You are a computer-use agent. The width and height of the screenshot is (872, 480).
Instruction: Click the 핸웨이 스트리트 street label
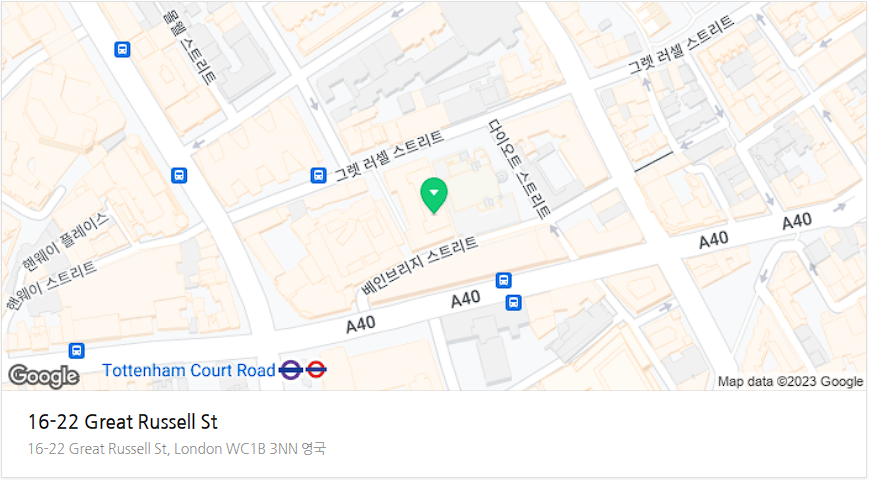point(51,286)
